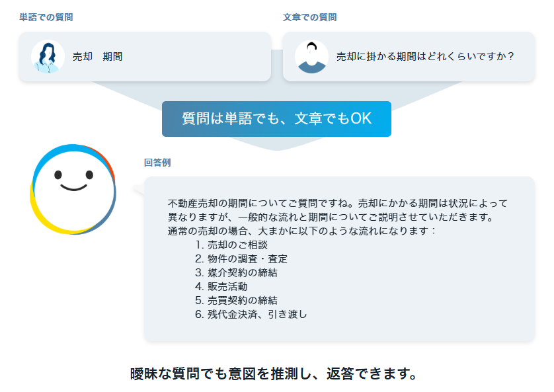
Task: Select the 売却 期間 question bubble
Action: 145,56
